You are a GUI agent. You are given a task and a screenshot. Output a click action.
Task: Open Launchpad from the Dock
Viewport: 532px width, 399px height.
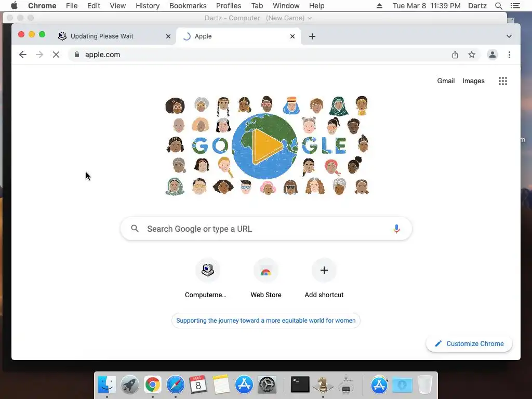coord(129,385)
